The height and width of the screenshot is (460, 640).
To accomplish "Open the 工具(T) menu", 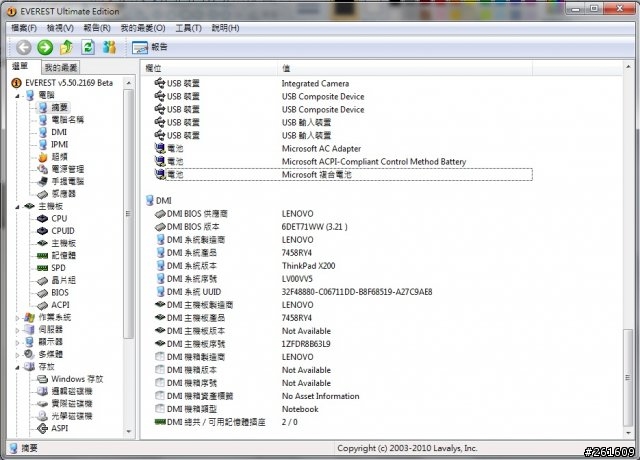I will click(x=188, y=28).
